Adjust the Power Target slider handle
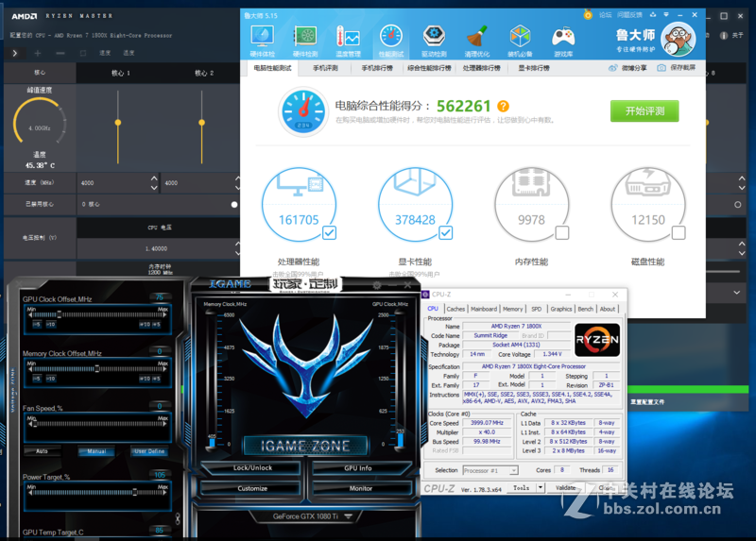Screen dimensions: 756x541 pos(134,493)
